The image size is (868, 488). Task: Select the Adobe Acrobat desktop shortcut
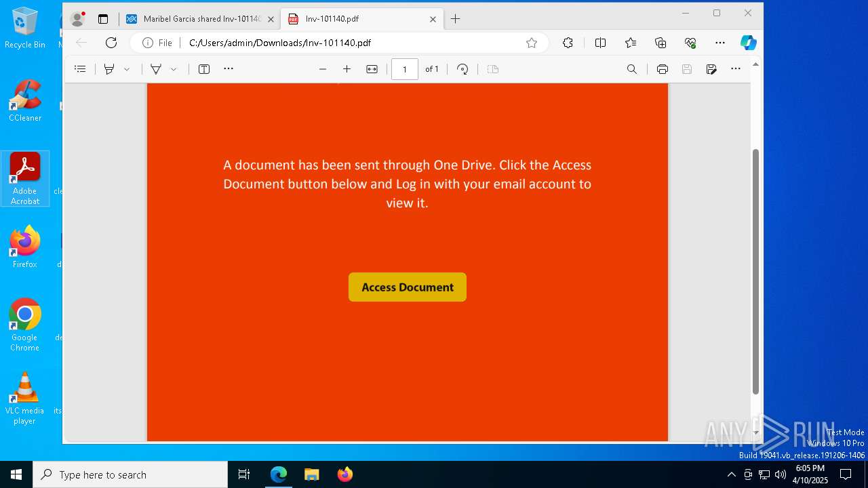tap(25, 179)
